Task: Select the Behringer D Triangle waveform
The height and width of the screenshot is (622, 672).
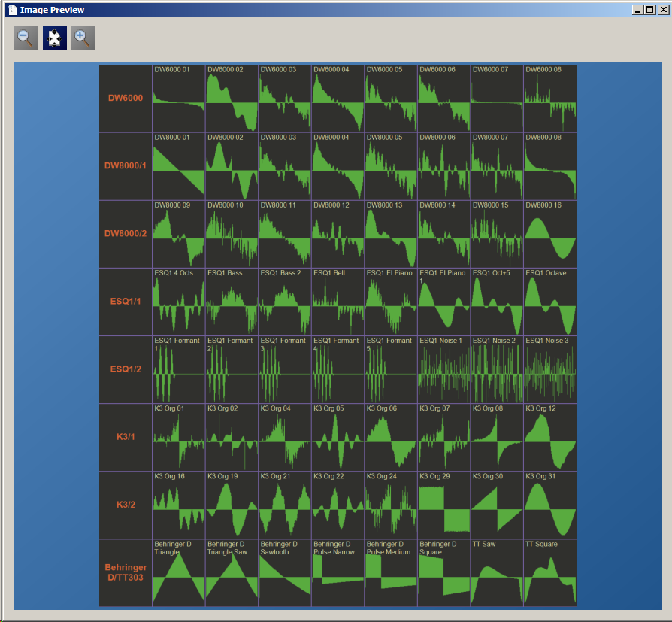Action: pyautogui.click(x=179, y=572)
